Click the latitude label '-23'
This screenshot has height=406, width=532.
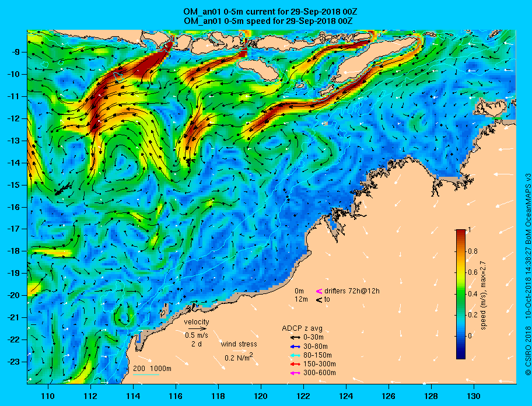click(14, 362)
